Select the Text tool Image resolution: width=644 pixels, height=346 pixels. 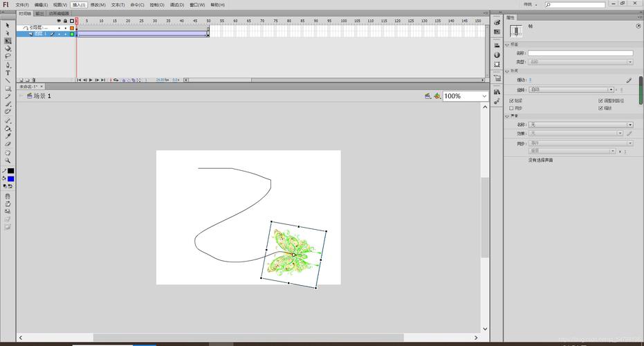coord(8,73)
